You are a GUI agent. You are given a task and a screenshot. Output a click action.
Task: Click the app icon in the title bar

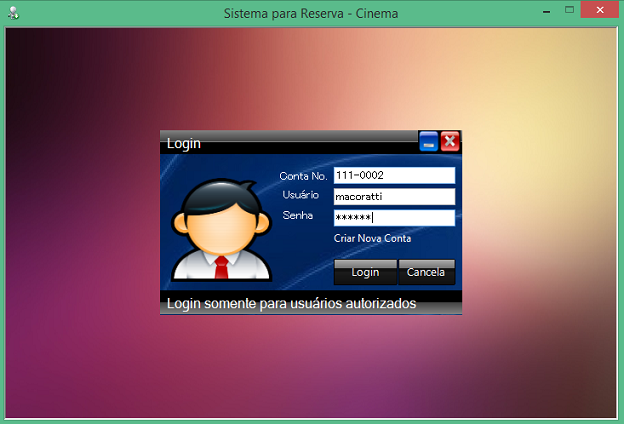pyautogui.click(x=14, y=13)
